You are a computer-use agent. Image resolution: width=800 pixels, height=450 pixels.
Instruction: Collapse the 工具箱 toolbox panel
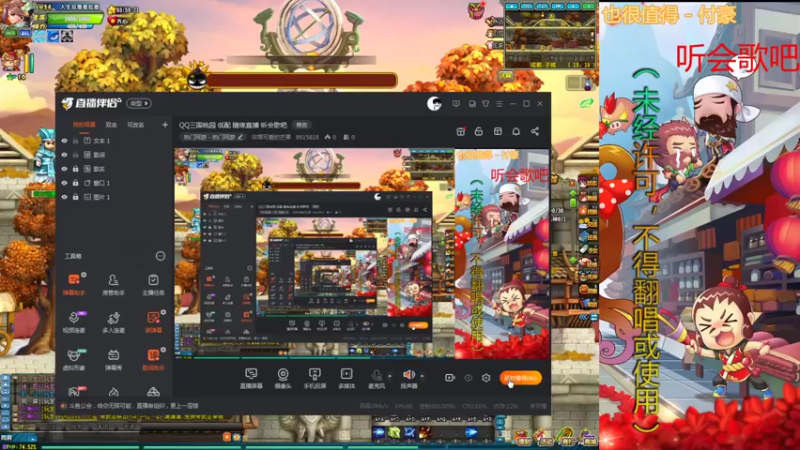[x=160, y=256]
